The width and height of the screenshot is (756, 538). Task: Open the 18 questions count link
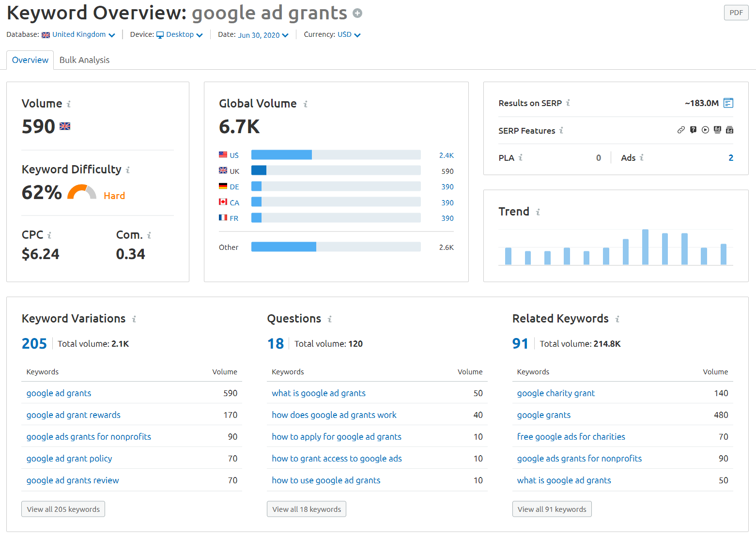pos(276,344)
